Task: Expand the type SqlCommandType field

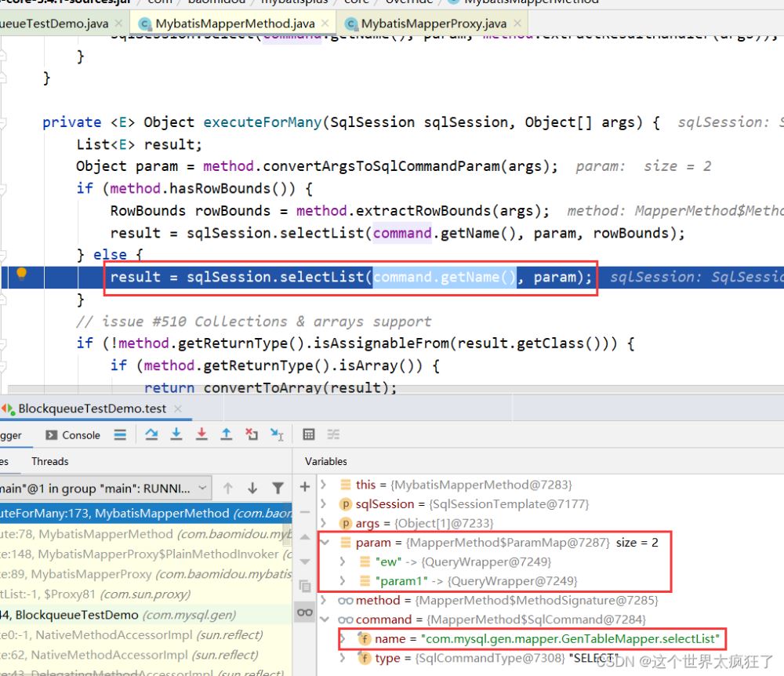Action: [x=343, y=658]
